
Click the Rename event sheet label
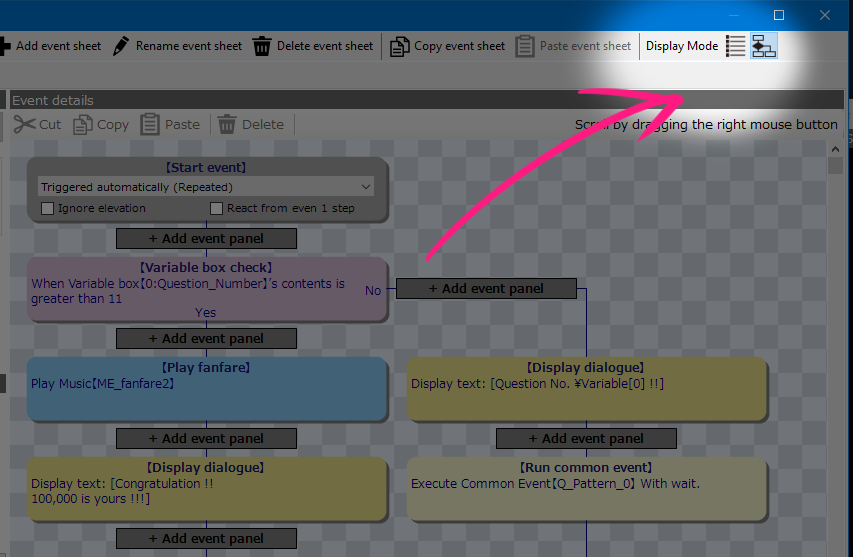point(189,46)
